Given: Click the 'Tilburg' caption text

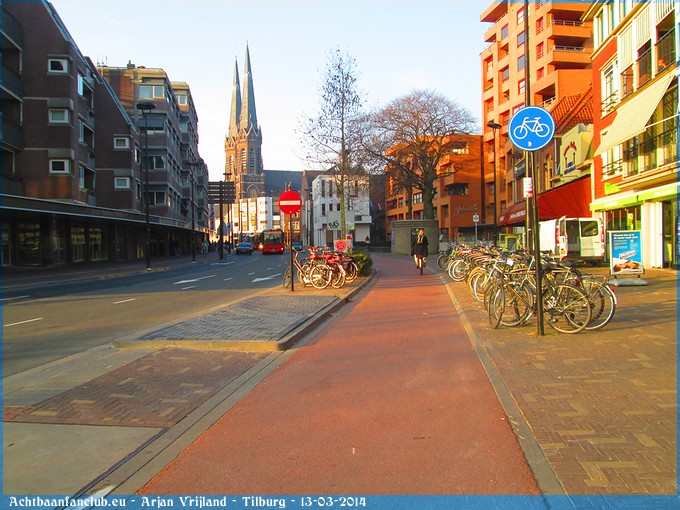Looking at the screenshot, I should tap(264, 502).
